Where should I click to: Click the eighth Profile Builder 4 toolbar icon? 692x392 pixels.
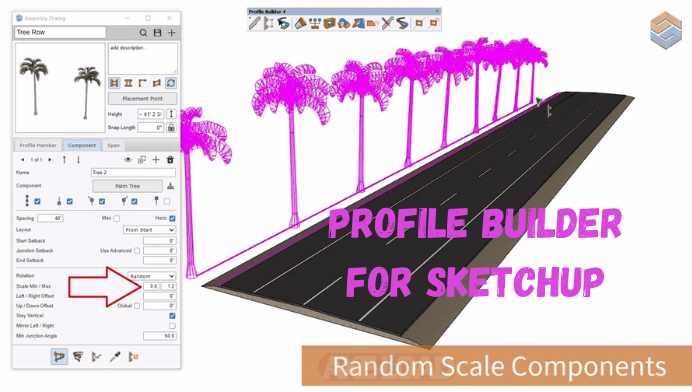[358, 23]
